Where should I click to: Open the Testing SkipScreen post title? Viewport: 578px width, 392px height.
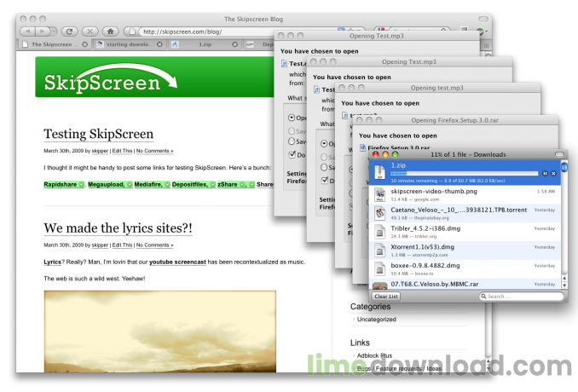point(98,134)
